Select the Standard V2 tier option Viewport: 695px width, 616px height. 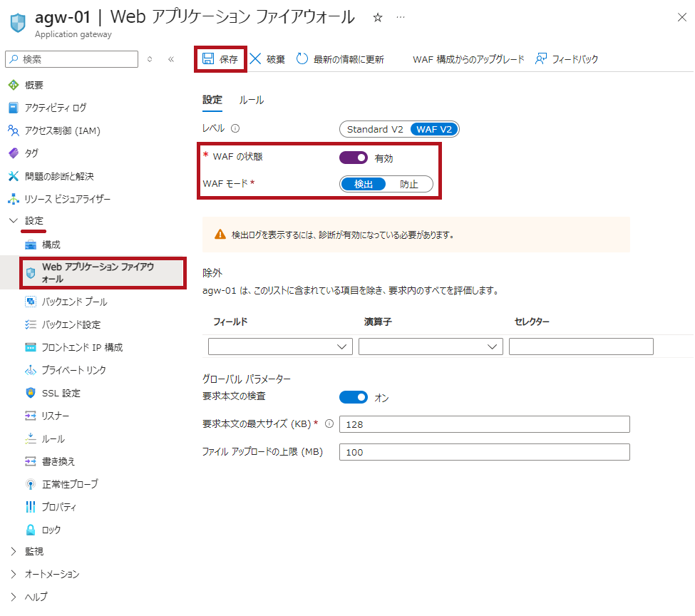click(x=375, y=129)
